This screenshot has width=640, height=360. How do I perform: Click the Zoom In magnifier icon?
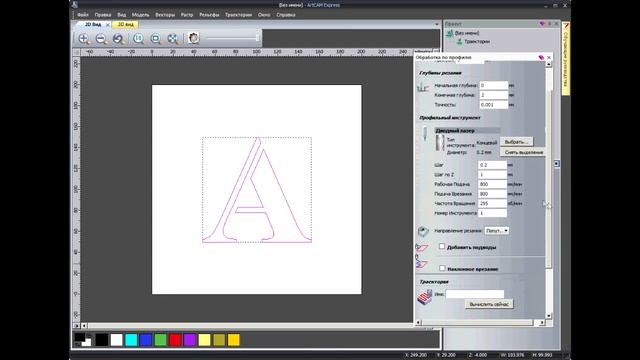[x=83, y=39]
